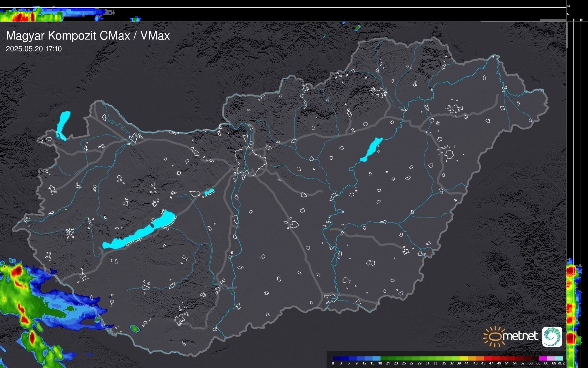Click the Magyar Kompozit CMax / VMax title
588x368 pixels.
pos(88,36)
